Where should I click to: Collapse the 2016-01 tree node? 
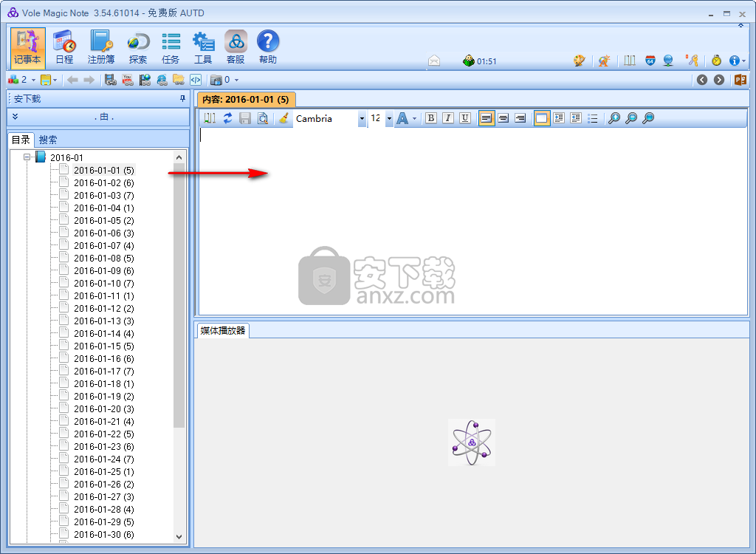(x=27, y=157)
